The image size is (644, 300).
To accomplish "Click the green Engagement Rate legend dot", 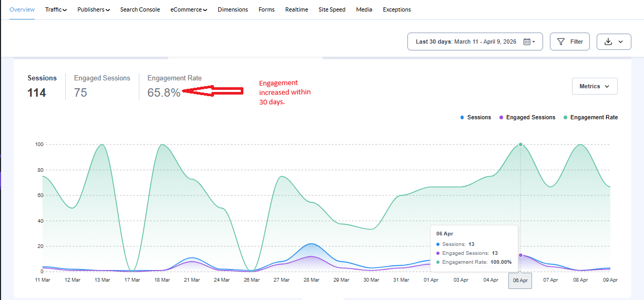I will (x=565, y=117).
